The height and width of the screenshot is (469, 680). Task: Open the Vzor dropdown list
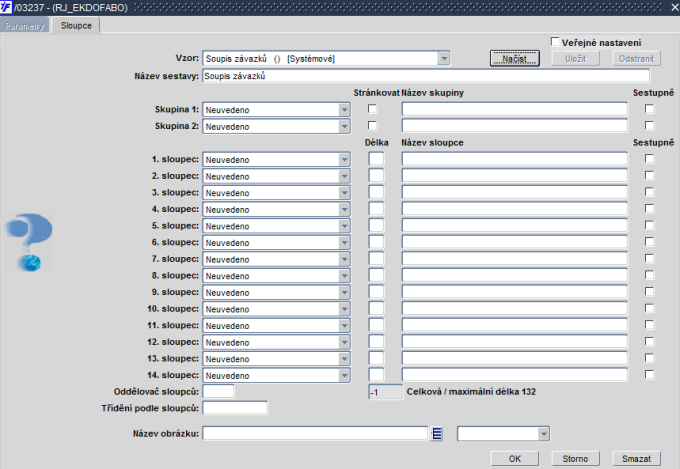click(x=444, y=58)
